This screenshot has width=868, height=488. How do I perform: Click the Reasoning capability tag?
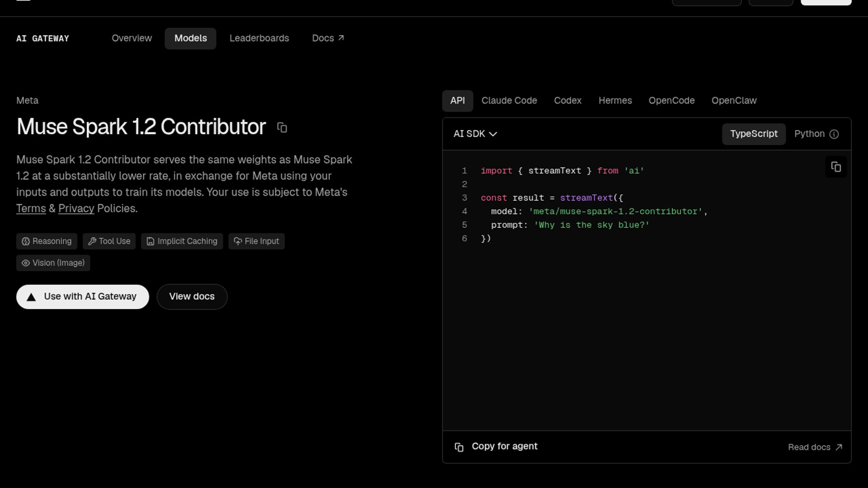pos(47,241)
